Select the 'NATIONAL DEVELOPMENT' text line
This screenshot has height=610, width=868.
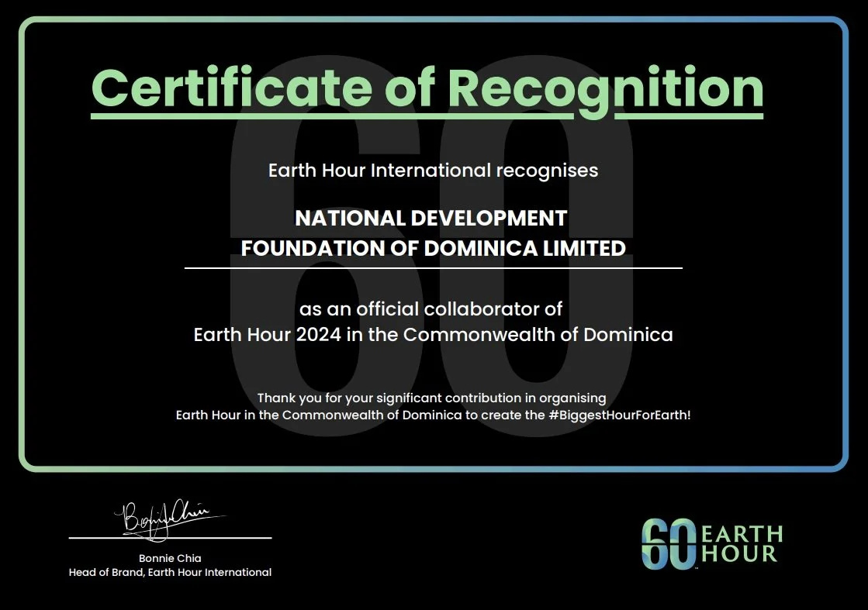click(x=431, y=218)
